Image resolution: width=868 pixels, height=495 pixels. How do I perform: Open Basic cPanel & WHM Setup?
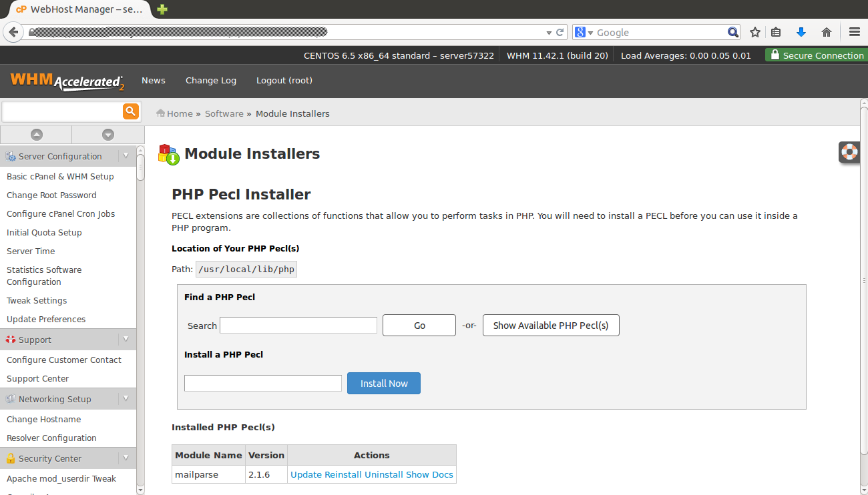(x=60, y=176)
